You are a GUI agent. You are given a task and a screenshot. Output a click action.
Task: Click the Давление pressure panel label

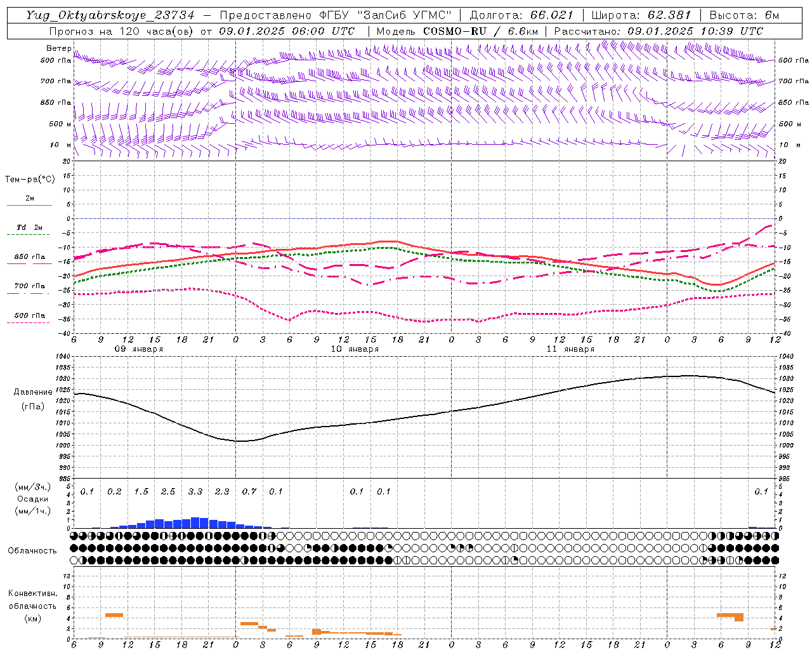pos(33,392)
